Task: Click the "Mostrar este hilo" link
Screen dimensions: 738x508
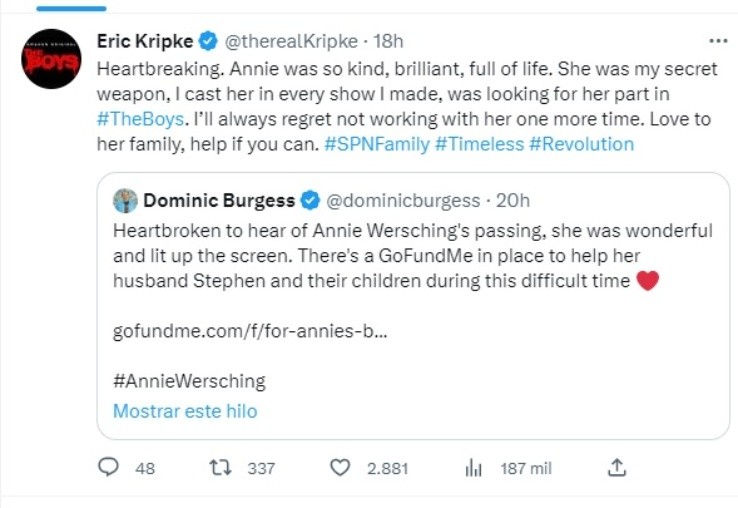Action: click(x=185, y=411)
